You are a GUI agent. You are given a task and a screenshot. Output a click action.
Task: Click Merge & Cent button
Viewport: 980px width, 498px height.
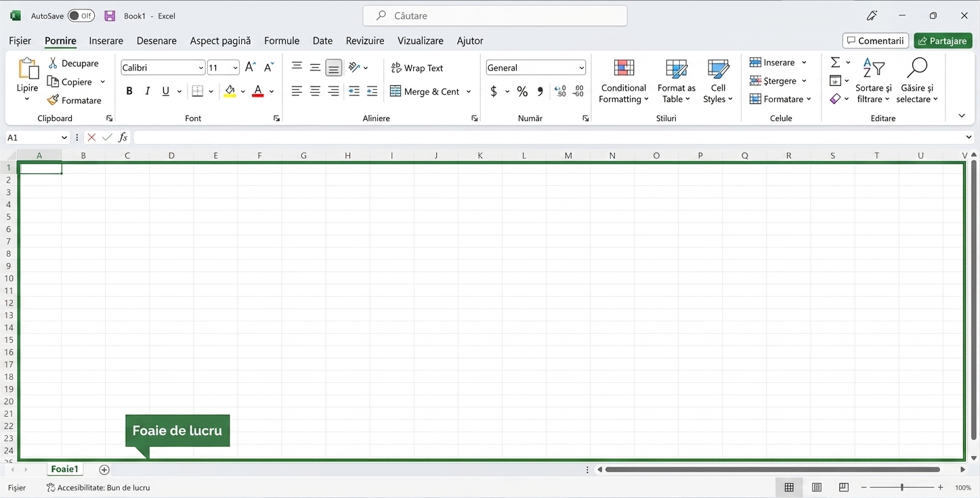425,91
